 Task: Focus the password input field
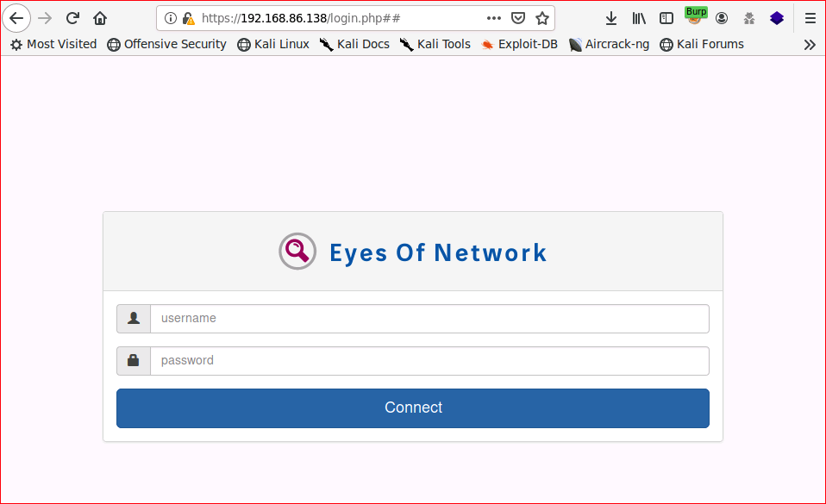430,361
